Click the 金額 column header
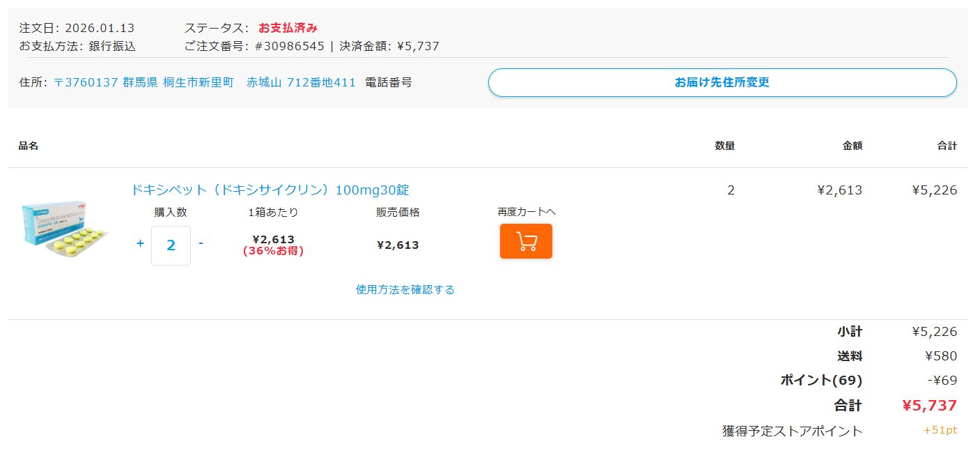 [x=852, y=146]
